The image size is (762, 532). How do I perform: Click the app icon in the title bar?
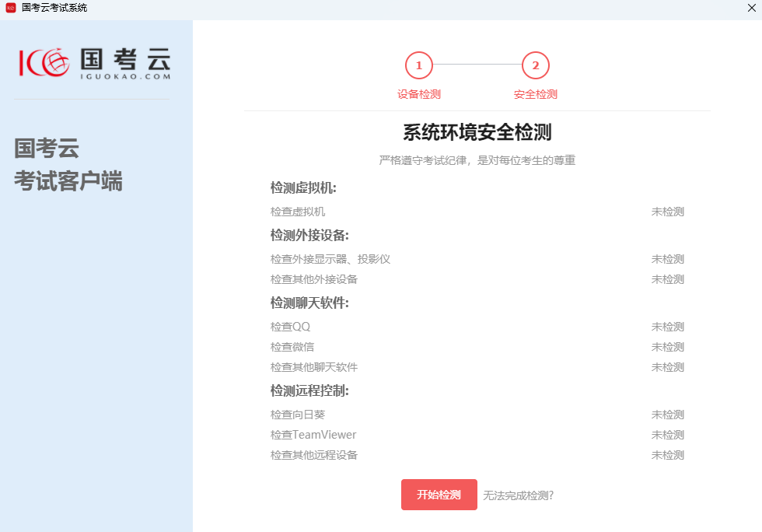[11, 8]
